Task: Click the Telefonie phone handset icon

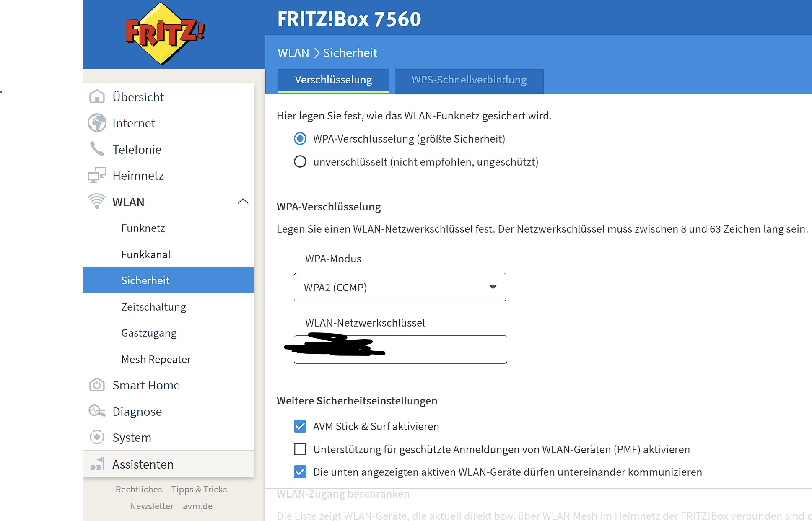Action: point(97,149)
